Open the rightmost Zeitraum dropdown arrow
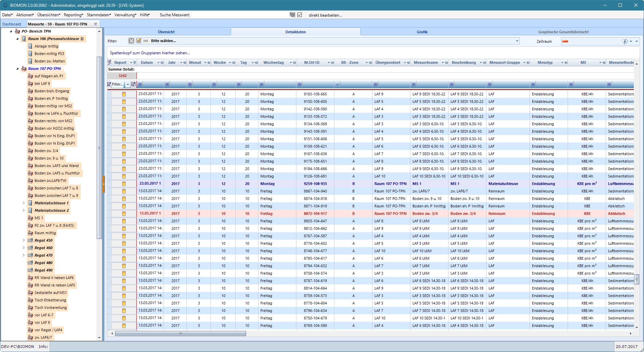The height and width of the screenshot is (352, 644). tap(637, 41)
